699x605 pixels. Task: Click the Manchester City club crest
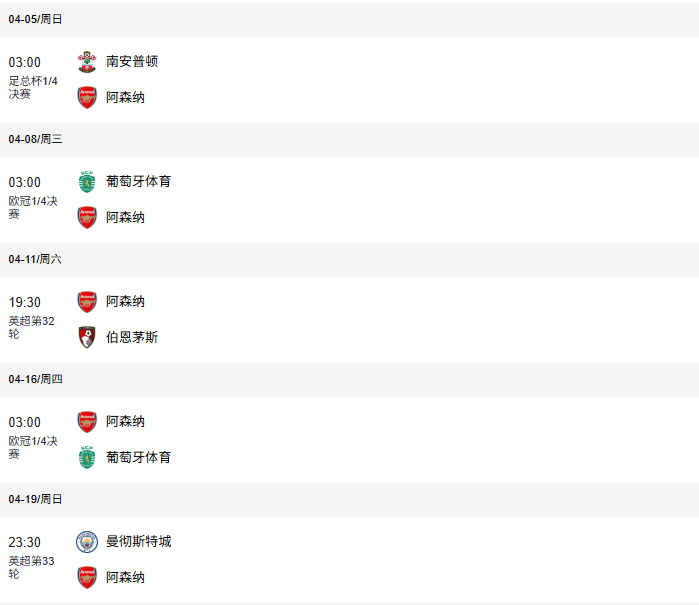[x=87, y=541]
